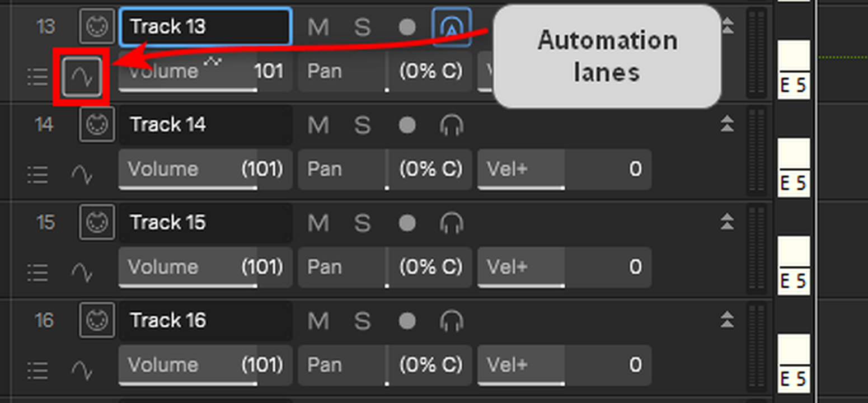
Task: Click the headphones monitor icon on Track 15
Action: 451,223
